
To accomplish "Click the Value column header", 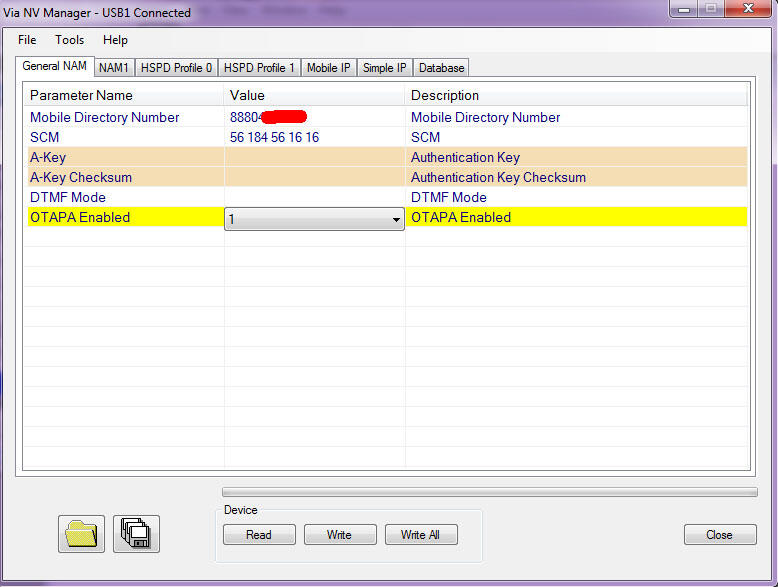I will (315, 95).
